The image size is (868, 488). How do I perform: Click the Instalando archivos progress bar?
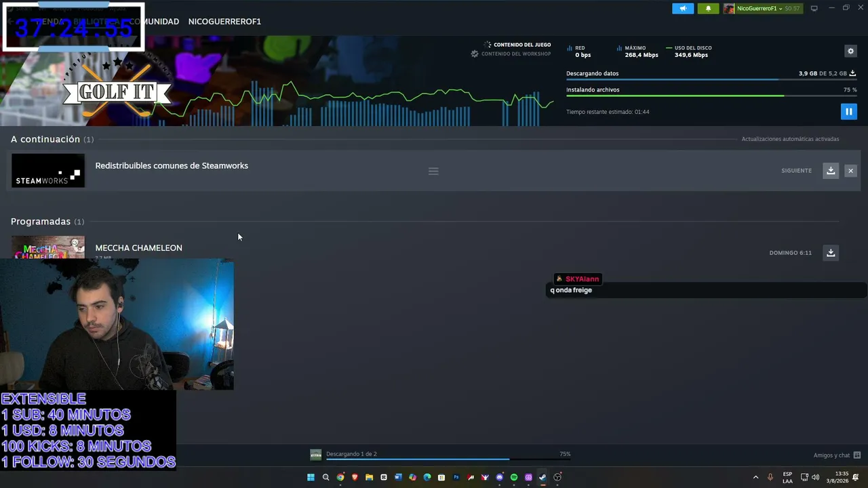[x=711, y=96]
